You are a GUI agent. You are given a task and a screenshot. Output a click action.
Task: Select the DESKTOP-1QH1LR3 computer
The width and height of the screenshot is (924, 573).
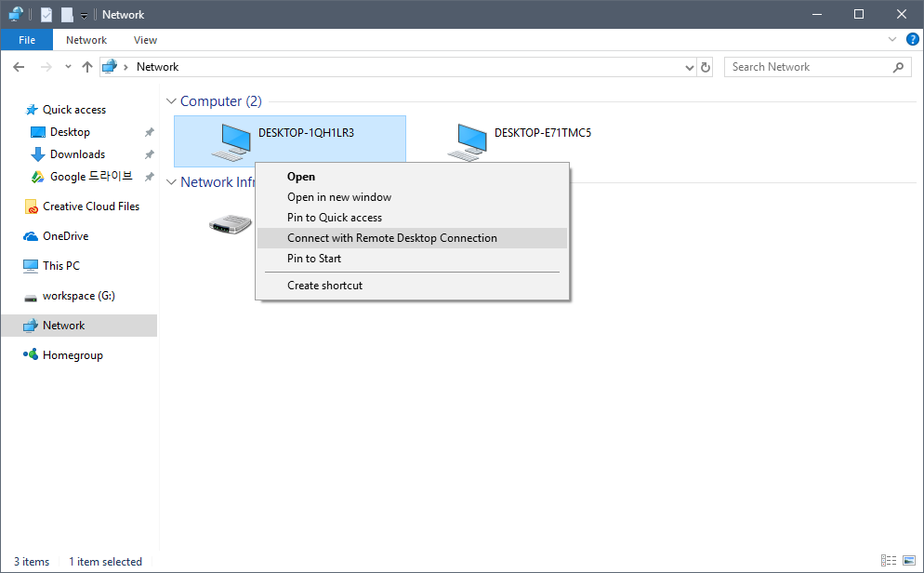tap(290, 140)
